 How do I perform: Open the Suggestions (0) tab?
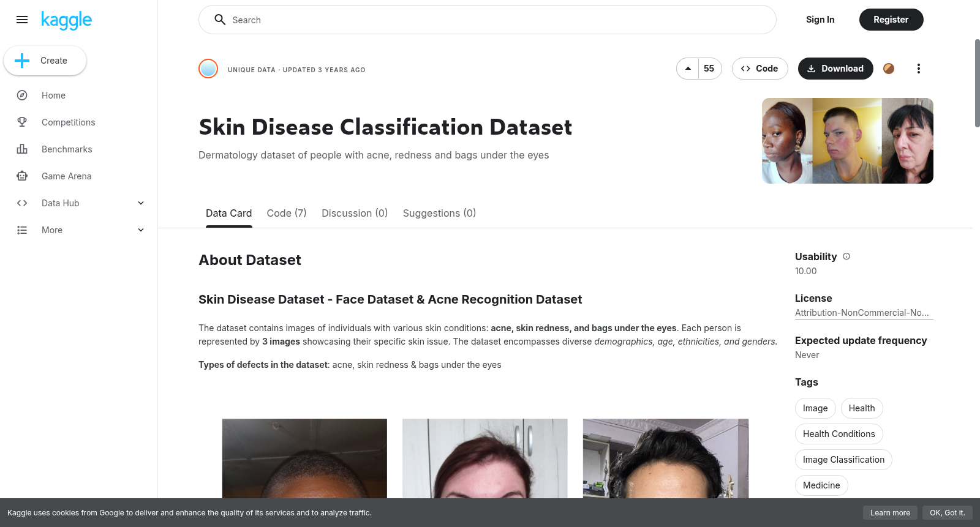[439, 213]
